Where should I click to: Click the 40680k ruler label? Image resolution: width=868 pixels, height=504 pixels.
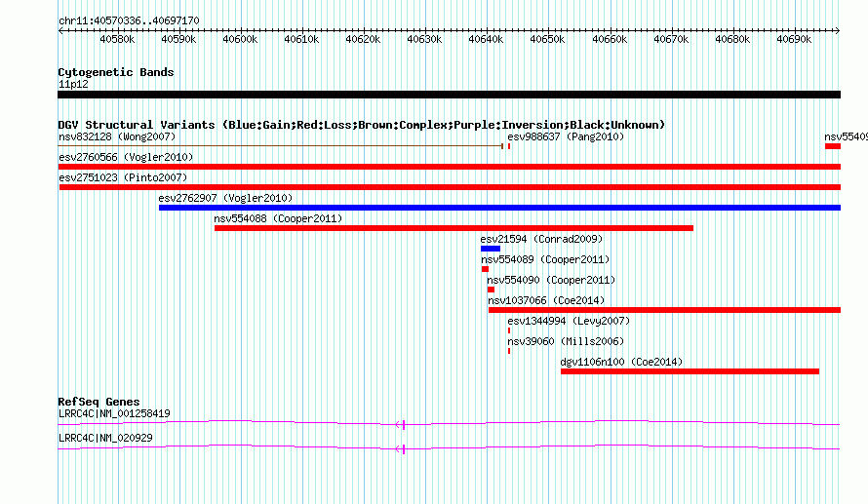click(x=733, y=39)
